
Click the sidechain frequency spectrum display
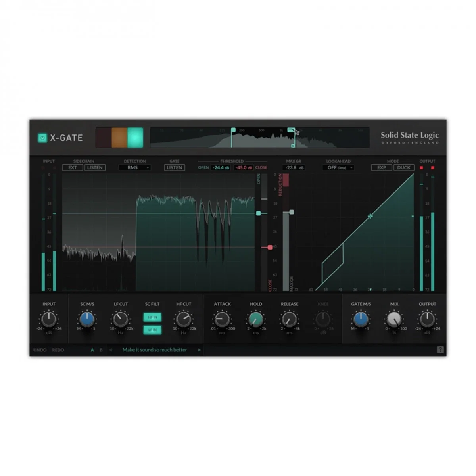tap(259, 137)
